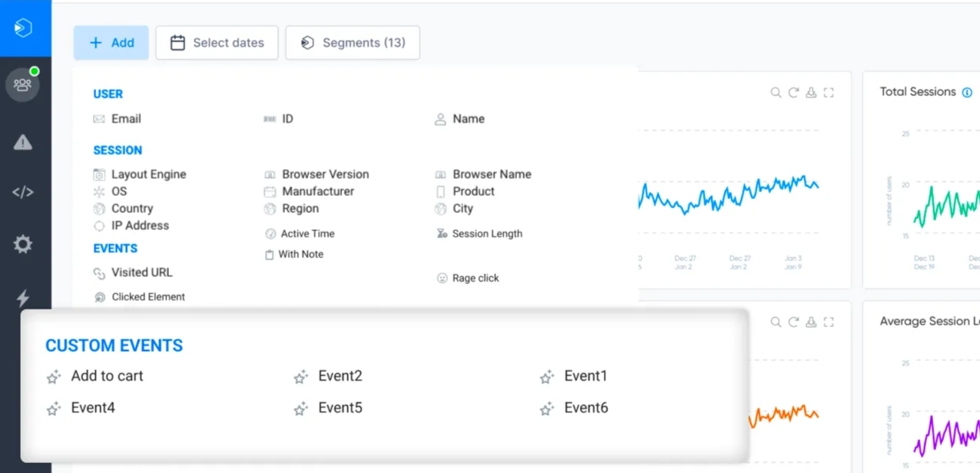This screenshot has height=473, width=980.
Task: Select the Name user filter
Action: click(x=460, y=119)
